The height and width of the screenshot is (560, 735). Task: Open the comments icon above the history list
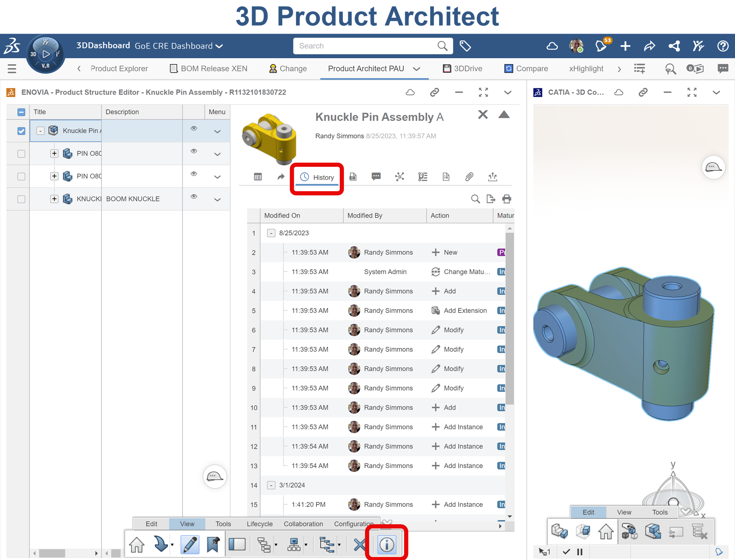tap(376, 176)
